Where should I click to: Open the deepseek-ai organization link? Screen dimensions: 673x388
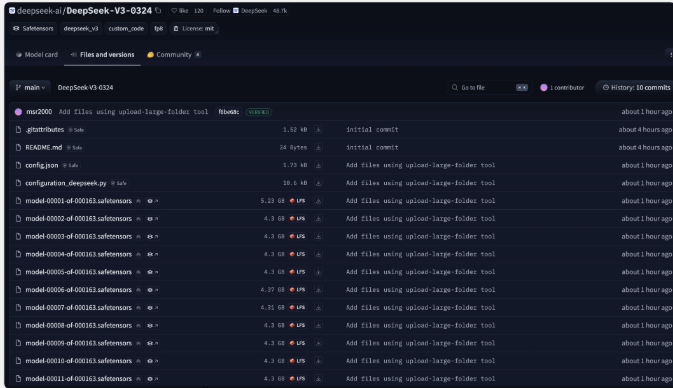tap(39, 11)
